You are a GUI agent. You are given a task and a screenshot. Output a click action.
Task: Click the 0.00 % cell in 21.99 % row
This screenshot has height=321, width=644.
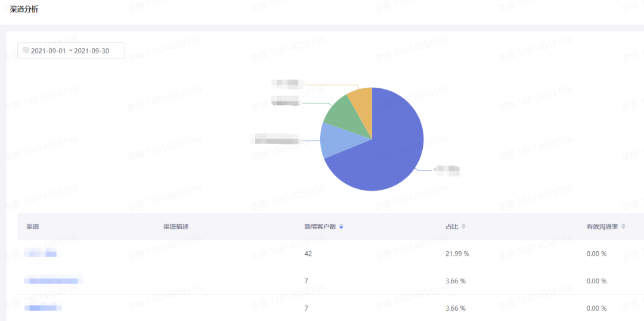[x=596, y=254]
